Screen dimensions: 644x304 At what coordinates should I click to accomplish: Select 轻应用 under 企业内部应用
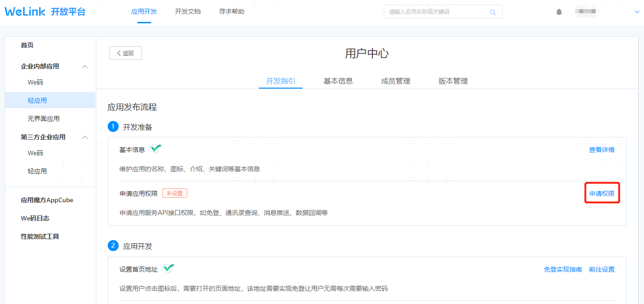tap(50, 100)
